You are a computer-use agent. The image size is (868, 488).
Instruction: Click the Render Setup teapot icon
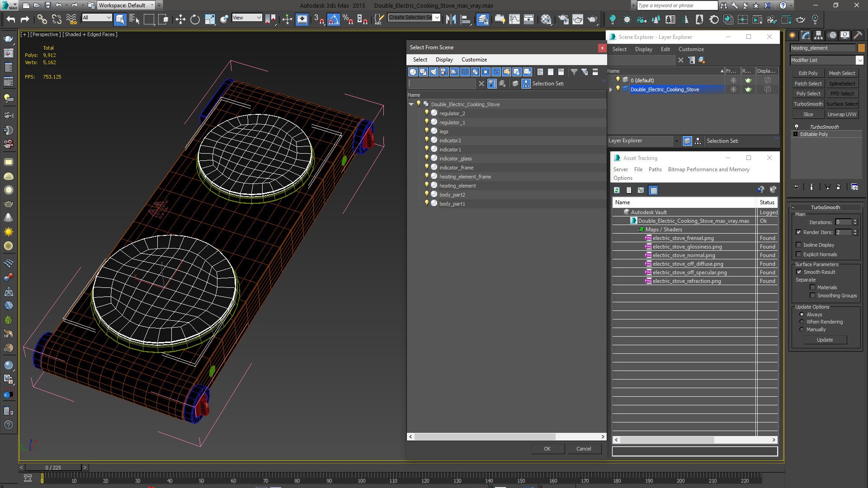tap(563, 19)
